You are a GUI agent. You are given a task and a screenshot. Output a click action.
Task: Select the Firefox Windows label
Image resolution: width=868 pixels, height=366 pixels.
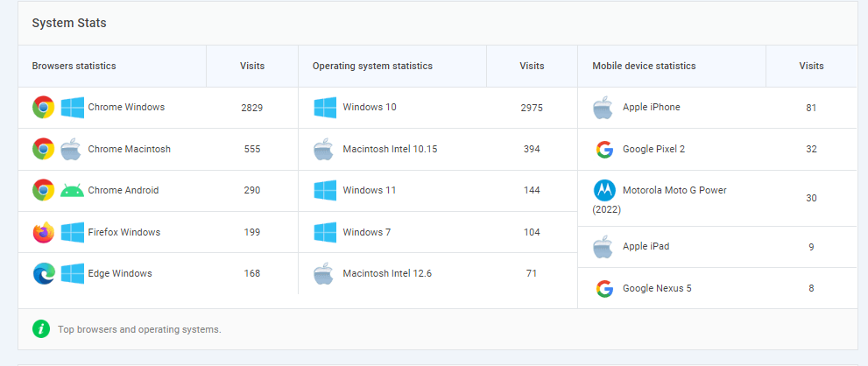[x=124, y=232]
